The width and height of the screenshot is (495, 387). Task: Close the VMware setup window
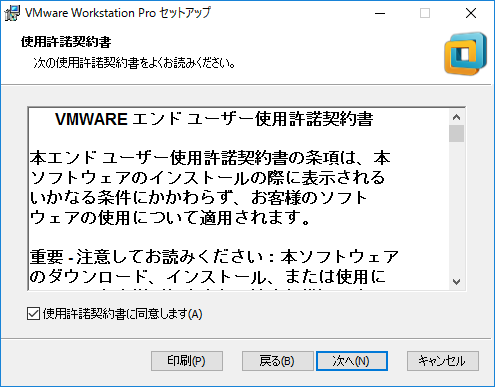coord(471,13)
